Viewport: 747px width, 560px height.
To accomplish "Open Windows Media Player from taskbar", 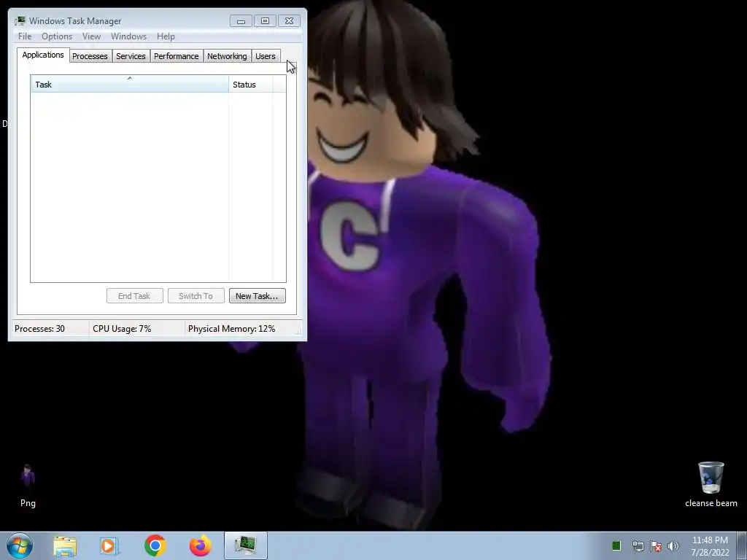I will point(109,546).
